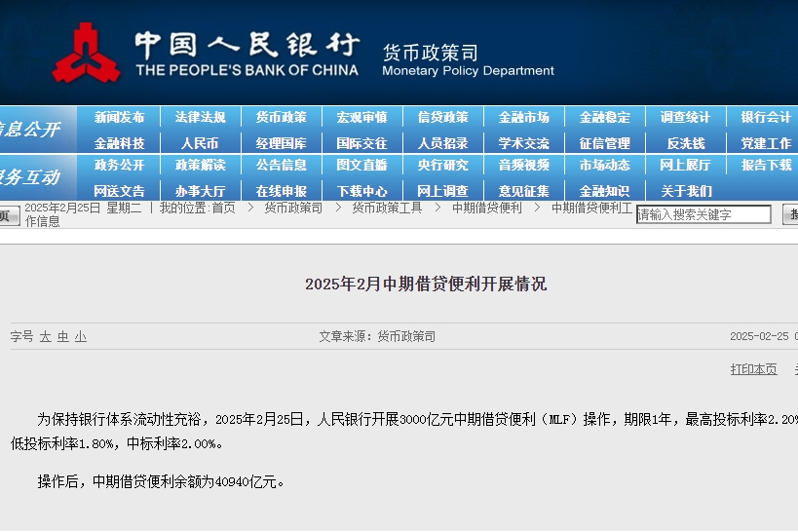Image resolution: width=798 pixels, height=532 pixels.
Task: Select 党建工作 in the navigation
Action: click(767, 143)
